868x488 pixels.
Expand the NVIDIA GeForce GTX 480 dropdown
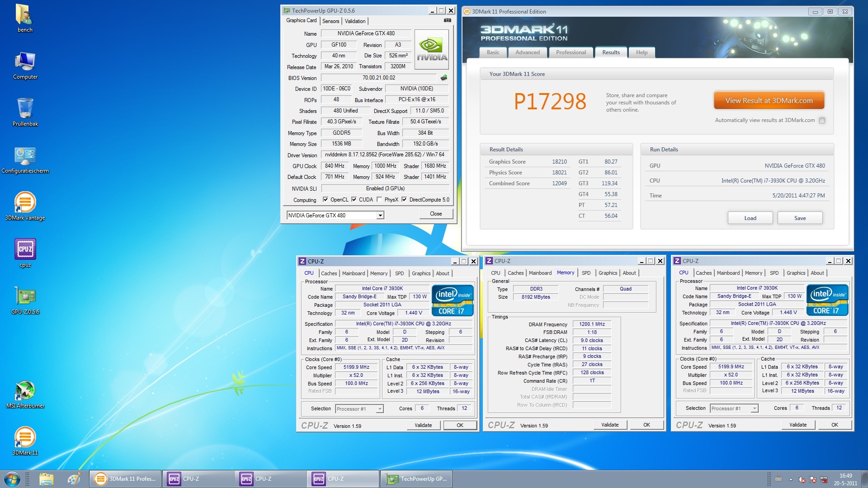[x=380, y=216]
